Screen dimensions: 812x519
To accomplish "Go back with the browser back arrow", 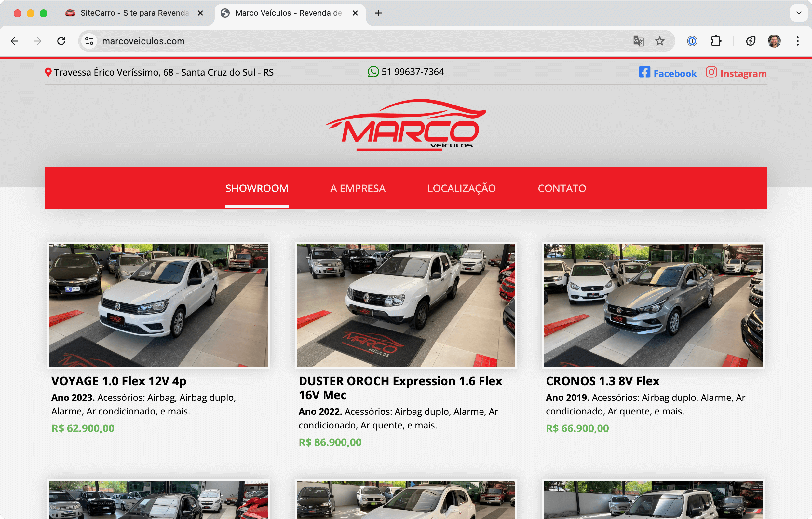I will [x=15, y=41].
